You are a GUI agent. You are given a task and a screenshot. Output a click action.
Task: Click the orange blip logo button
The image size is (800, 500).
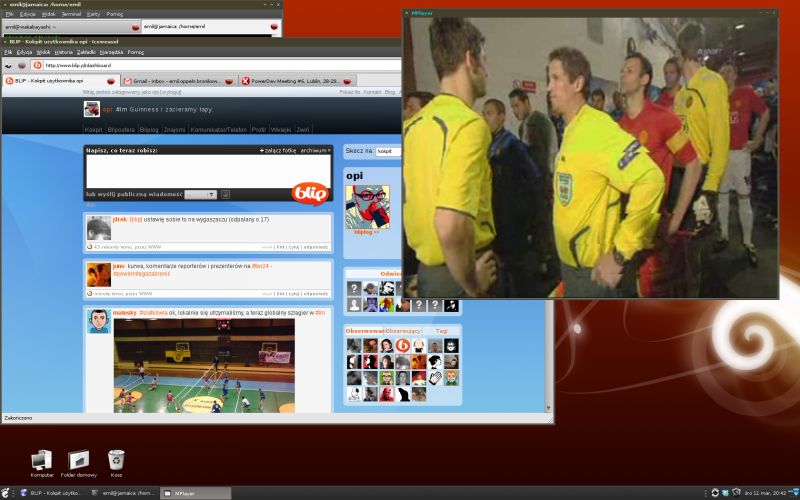(310, 193)
